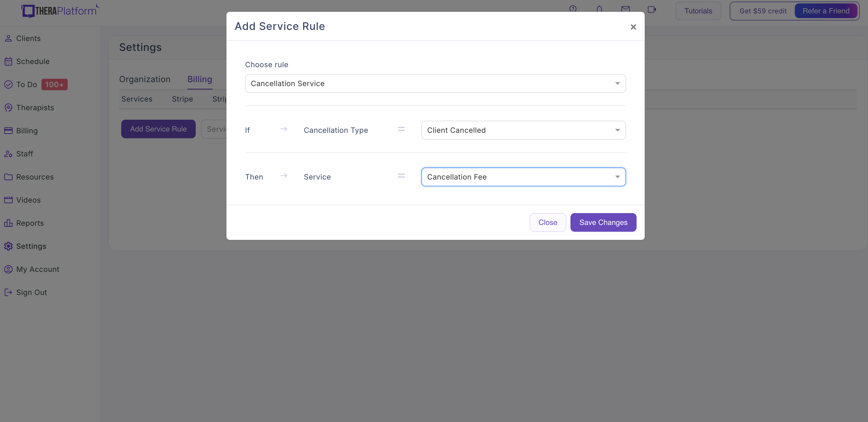Click Add Service Rule button
Screen dimensions: 868x422
coord(158,129)
